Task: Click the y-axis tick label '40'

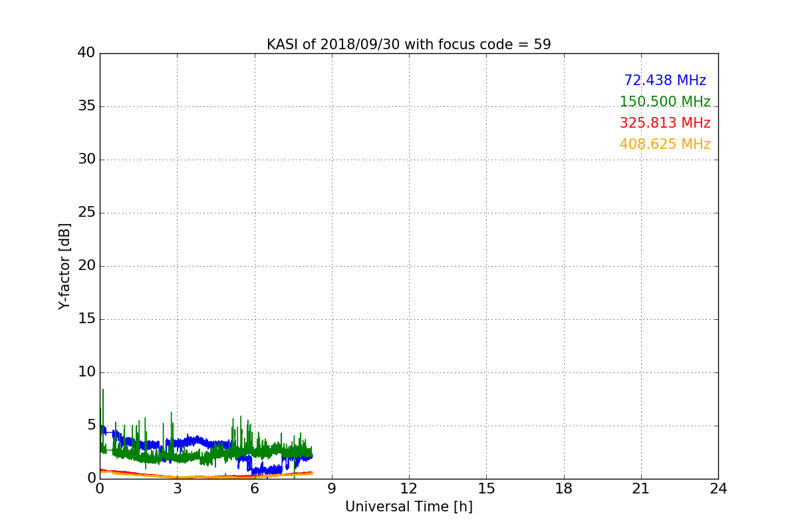Action: click(x=87, y=53)
